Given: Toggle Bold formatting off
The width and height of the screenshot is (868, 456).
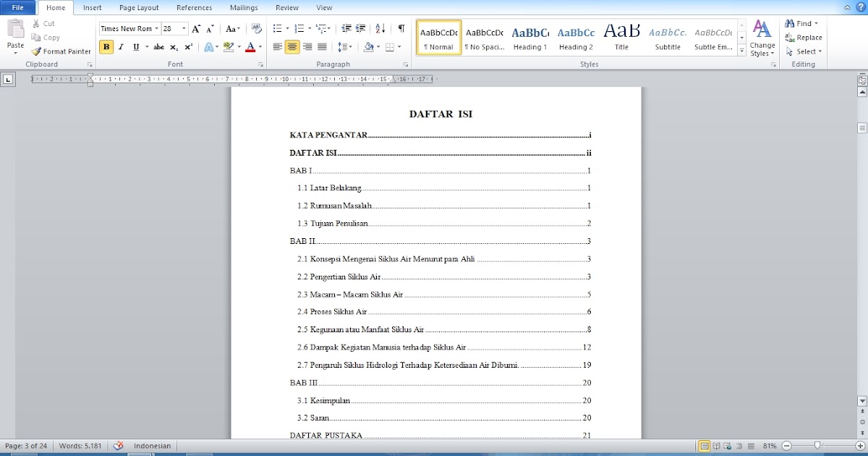Looking at the screenshot, I should (106, 46).
